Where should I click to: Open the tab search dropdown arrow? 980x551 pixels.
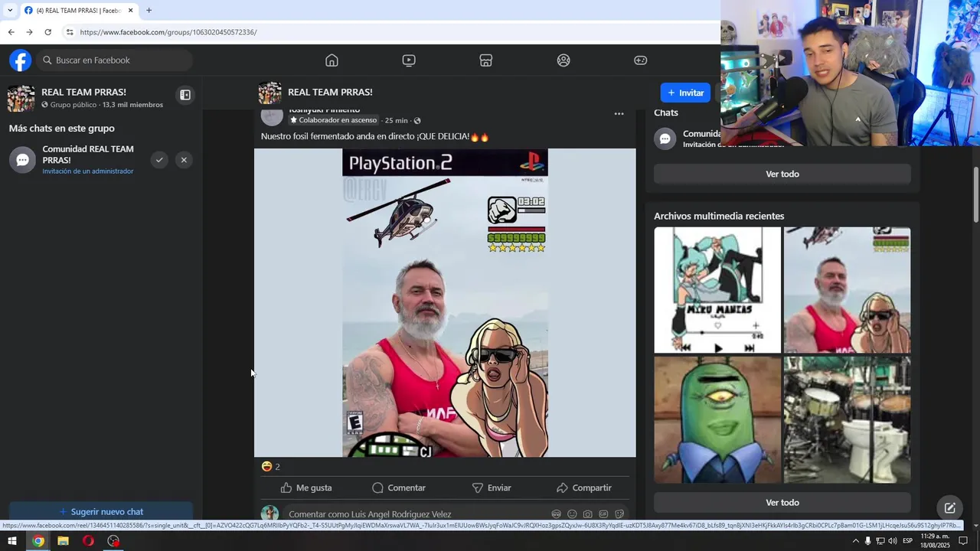click(10, 11)
